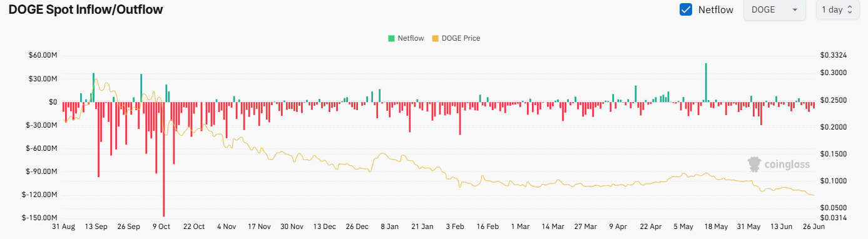Click the 26 Dec date label
The image size is (868, 239).
pos(357,226)
